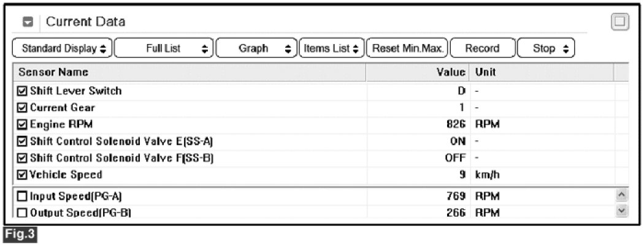Viewport: 644px width, 245px height.
Task: Uncheck the Vehicle Speed checkbox
Action: (23, 175)
